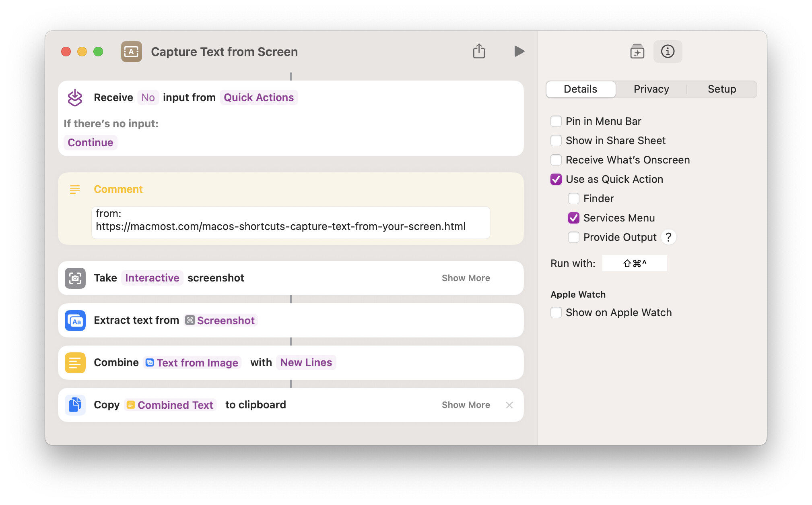Remove the Copy to clipboard action
This screenshot has height=505, width=812.
(x=509, y=405)
